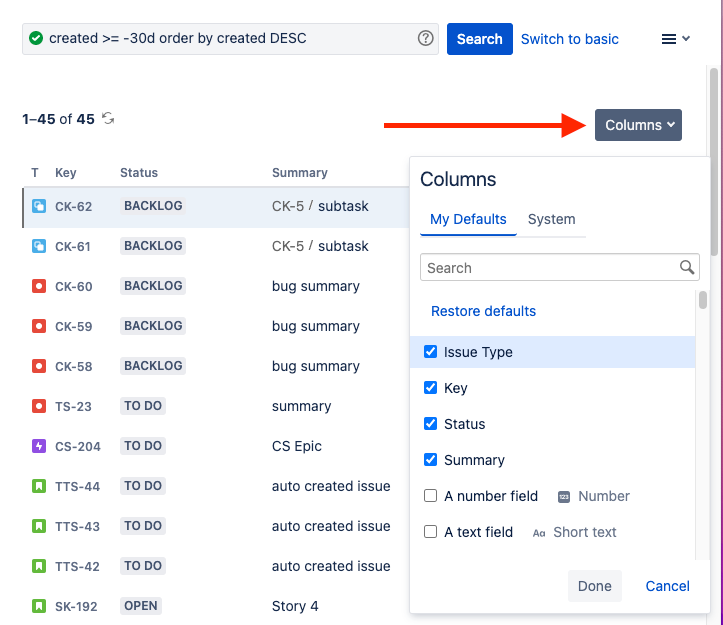Click the story icon for TTS-42
Image resolution: width=723 pixels, height=625 pixels.
(x=39, y=566)
